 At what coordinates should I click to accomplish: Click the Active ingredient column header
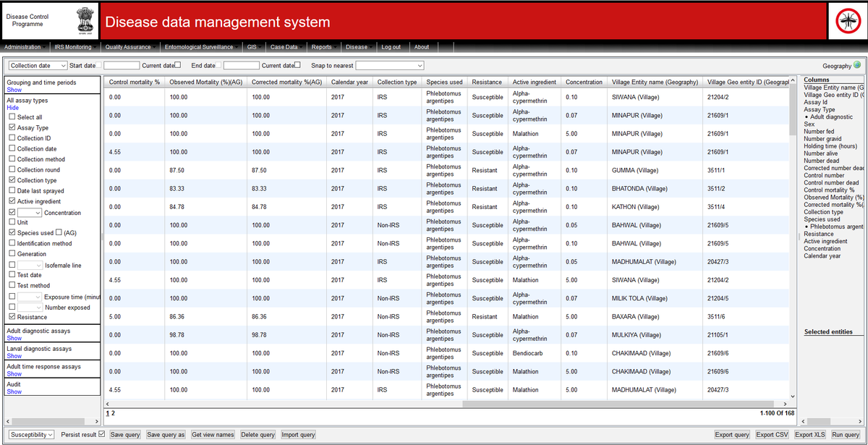click(x=535, y=82)
